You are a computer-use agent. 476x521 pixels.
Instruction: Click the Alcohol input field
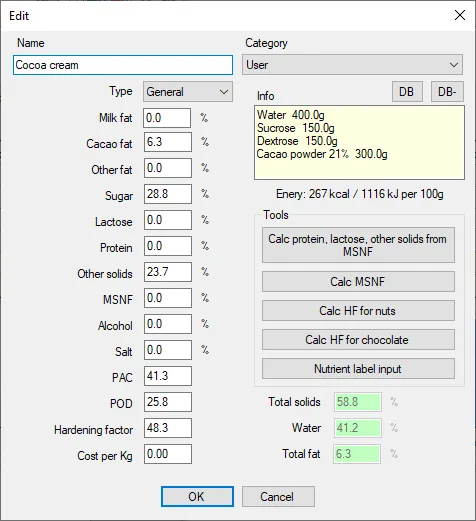click(x=167, y=324)
